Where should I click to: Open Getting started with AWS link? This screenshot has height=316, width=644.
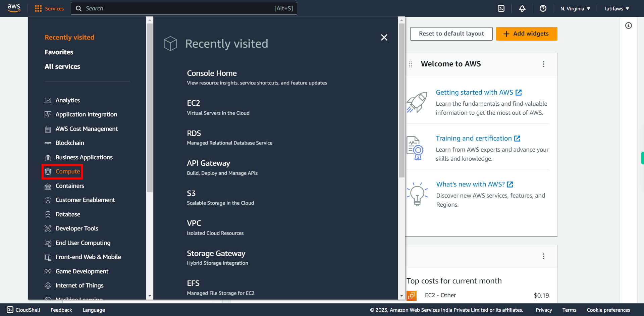(474, 92)
